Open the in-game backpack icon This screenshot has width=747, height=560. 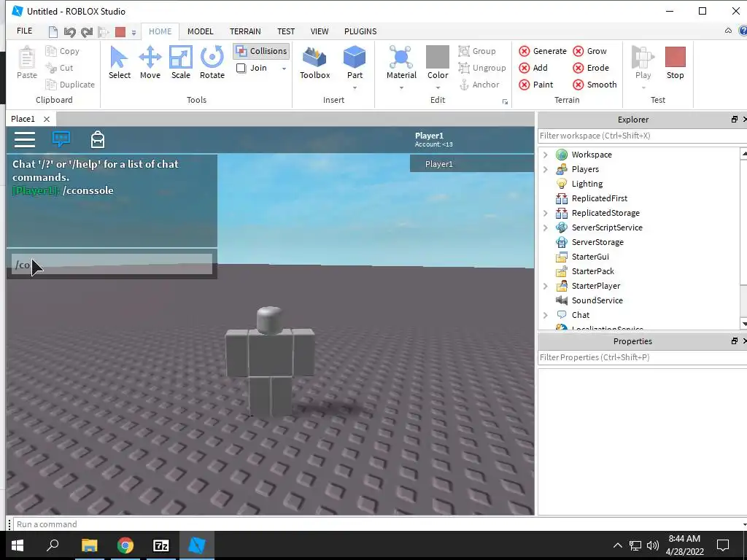[98, 139]
